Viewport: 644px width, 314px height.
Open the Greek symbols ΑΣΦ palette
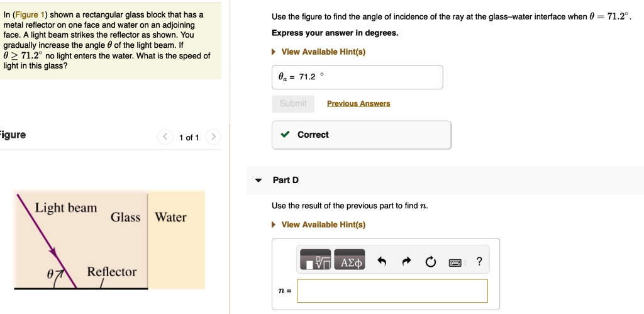[x=351, y=262]
